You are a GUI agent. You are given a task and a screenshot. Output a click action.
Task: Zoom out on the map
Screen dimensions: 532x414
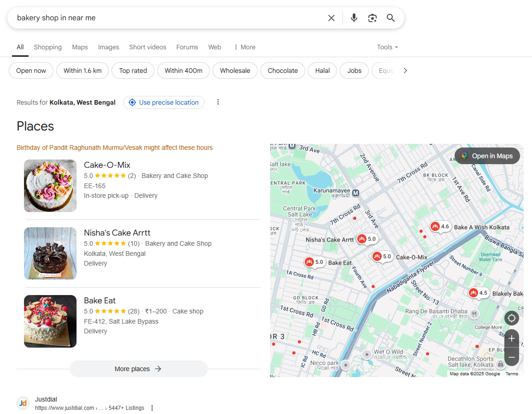(x=512, y=357)
